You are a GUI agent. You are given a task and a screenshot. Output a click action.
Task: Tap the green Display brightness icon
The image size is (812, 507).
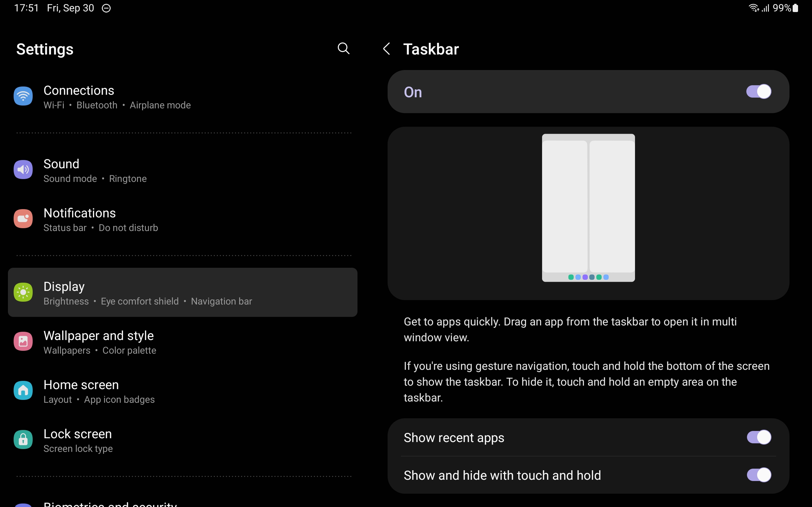pyautogui.click(x=23, y=292)
